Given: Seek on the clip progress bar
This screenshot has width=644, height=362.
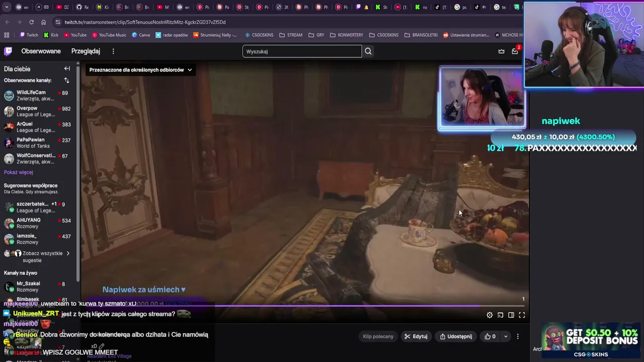Looking at the screenshot, I should (305, 306).
